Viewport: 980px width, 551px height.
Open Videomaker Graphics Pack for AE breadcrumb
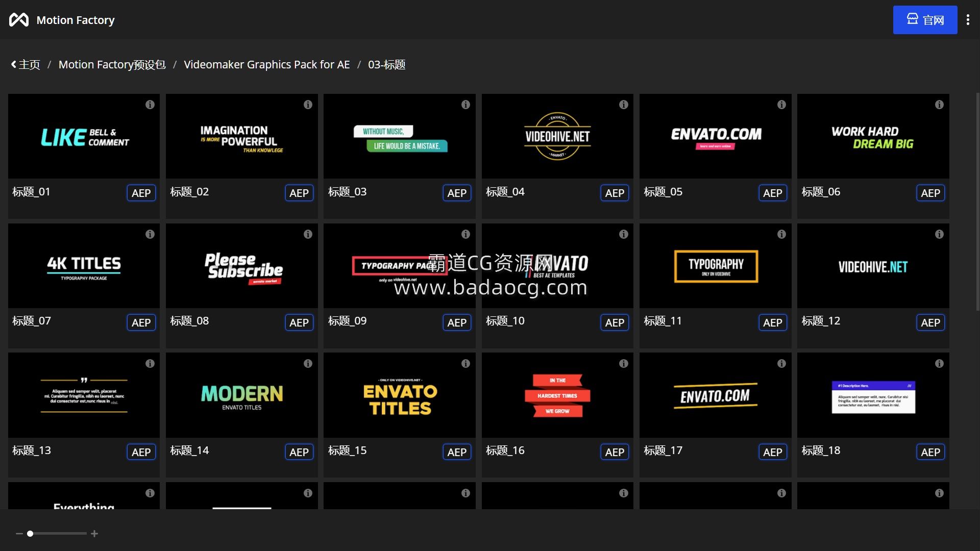[x=267, y=65]
